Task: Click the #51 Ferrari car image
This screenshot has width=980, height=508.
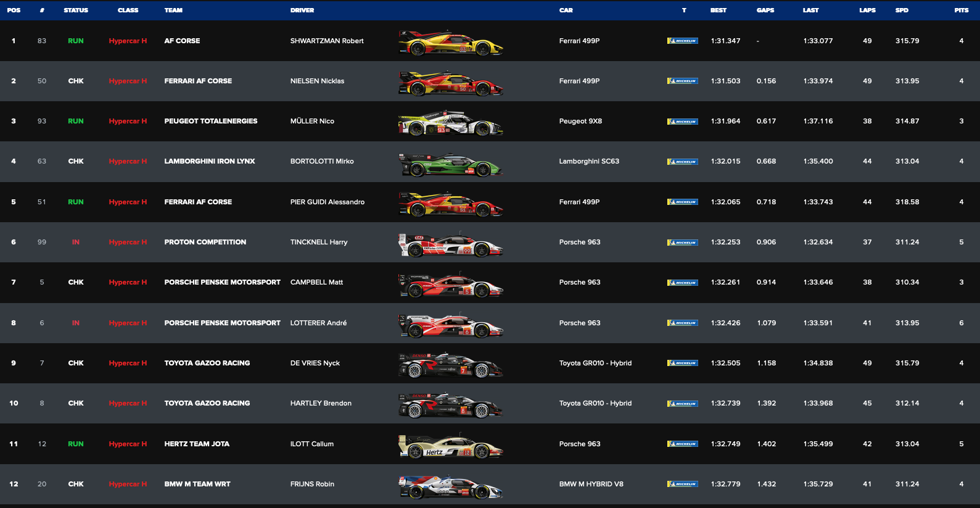Action: [x=451, y=204]
